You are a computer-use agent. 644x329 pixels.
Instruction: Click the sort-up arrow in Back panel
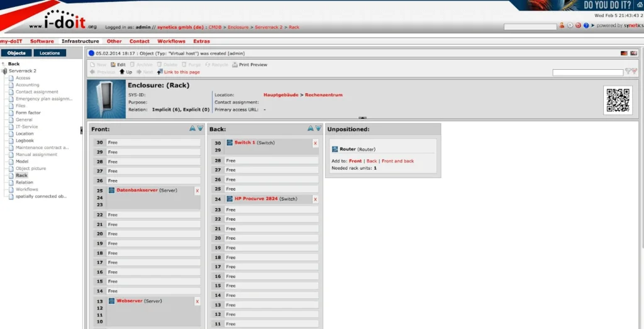pyautogui.click(x=310, y=128)
